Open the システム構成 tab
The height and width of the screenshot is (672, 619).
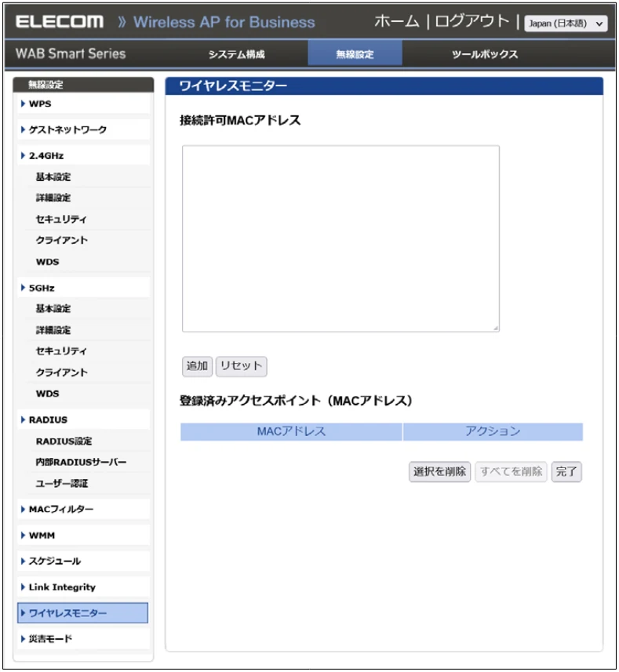coord(237,54)
